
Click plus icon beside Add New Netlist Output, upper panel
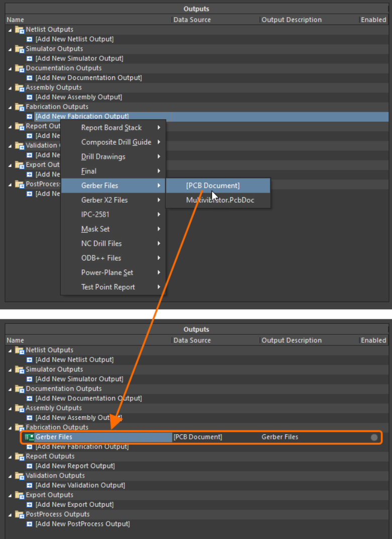pos(30,39)
